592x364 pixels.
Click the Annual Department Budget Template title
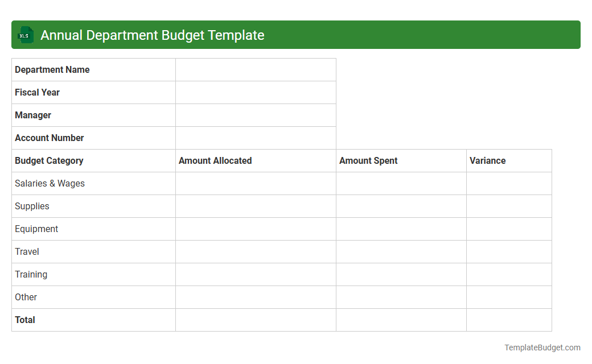click(152, 35)
